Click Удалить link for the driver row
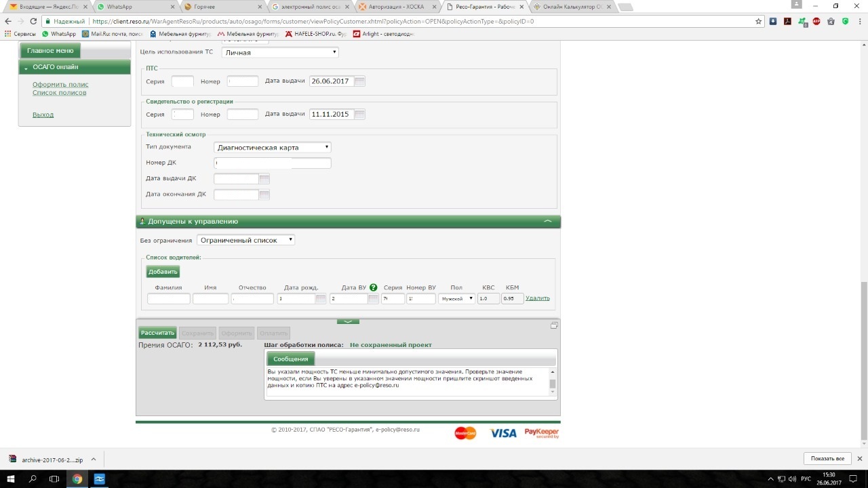Image resolution: width=868 pixels, height=488 pixels. 538,298
